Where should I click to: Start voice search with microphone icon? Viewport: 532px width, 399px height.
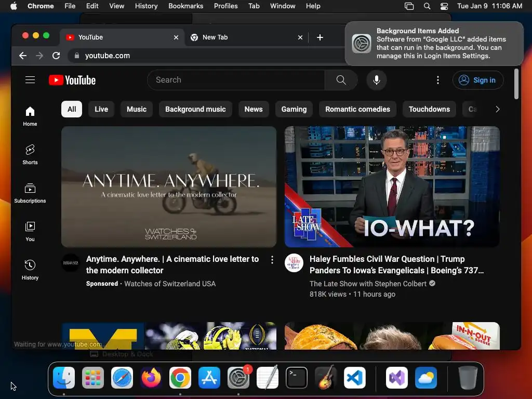click(376, 80)
